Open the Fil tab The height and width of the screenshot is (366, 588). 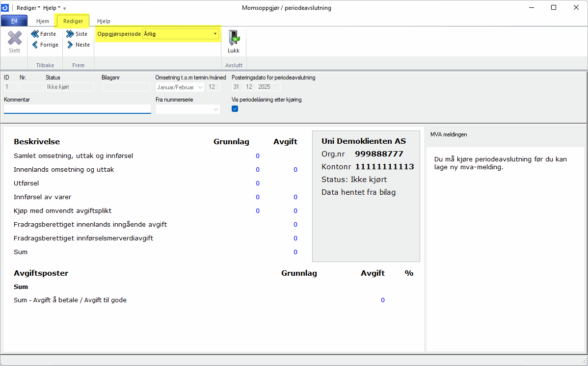click(14, 21)
